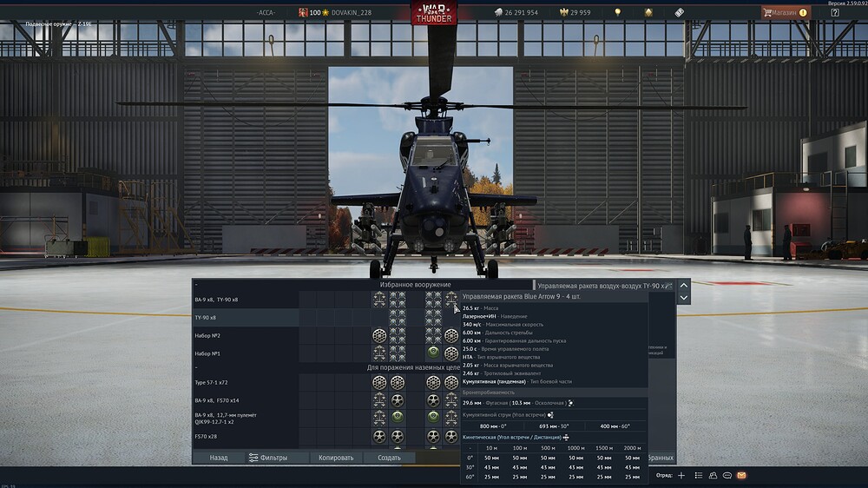Click empty outer left slot in 'TY-90 x8' row
The height and width of the screenshot is (488, 868).
379,318
